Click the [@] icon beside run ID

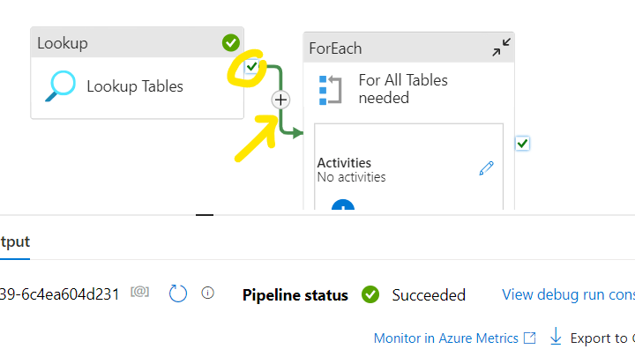point(139,293)
